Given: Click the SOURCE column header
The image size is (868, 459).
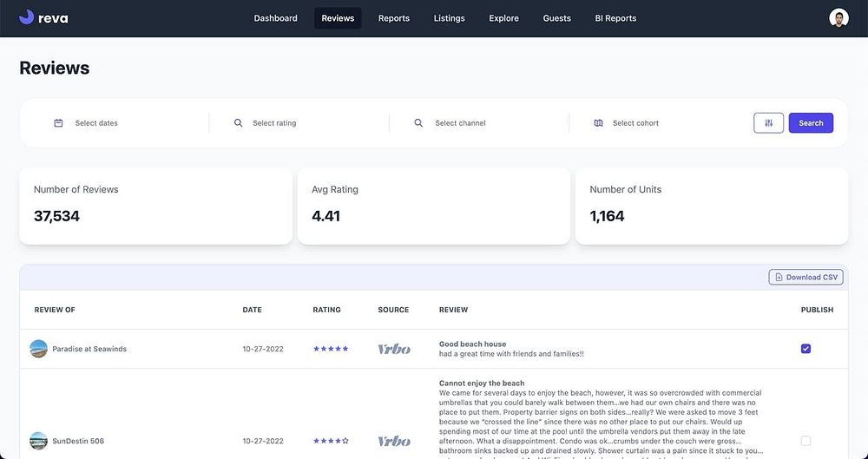Looking at the screenshot, I should tap(393, 310).
